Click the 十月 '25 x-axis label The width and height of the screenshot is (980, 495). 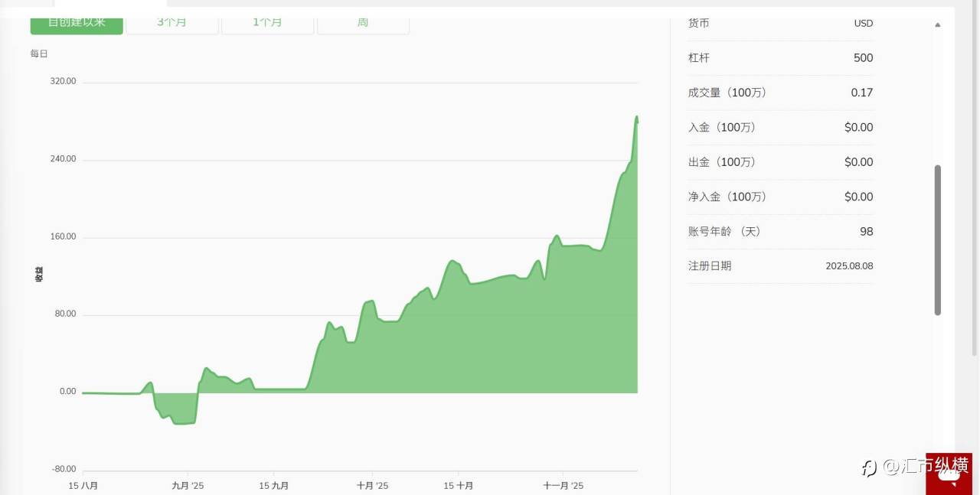click(372, 485)
